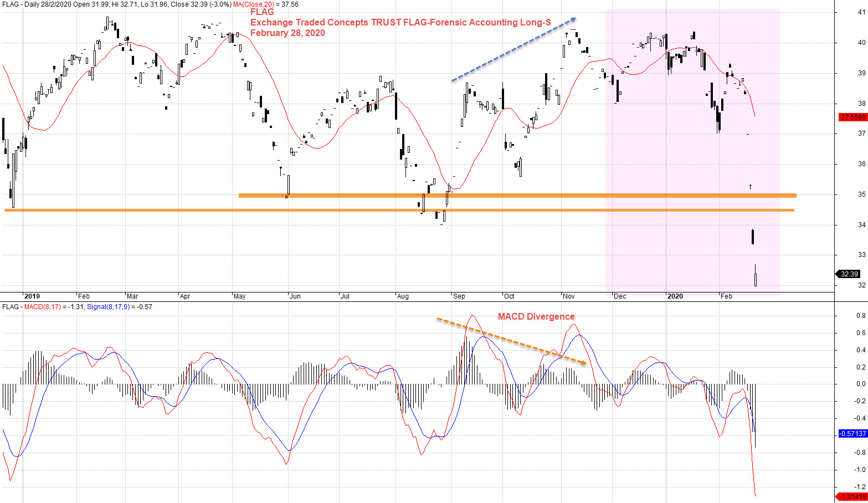Click the Jul month label on time axis
868x503 pixels.
click(x=345, y=296)
